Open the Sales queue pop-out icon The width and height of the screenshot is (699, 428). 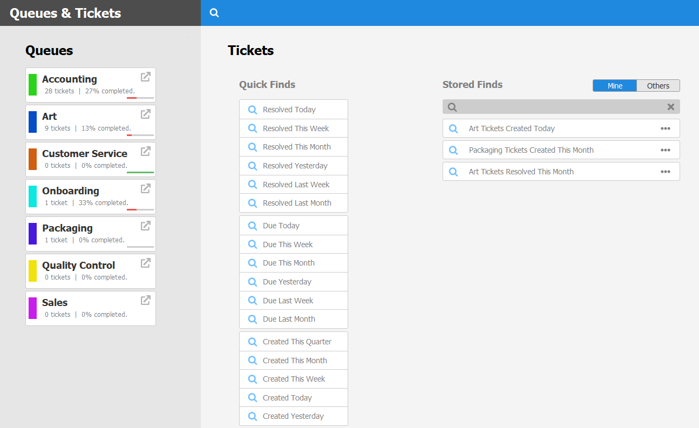145,300
